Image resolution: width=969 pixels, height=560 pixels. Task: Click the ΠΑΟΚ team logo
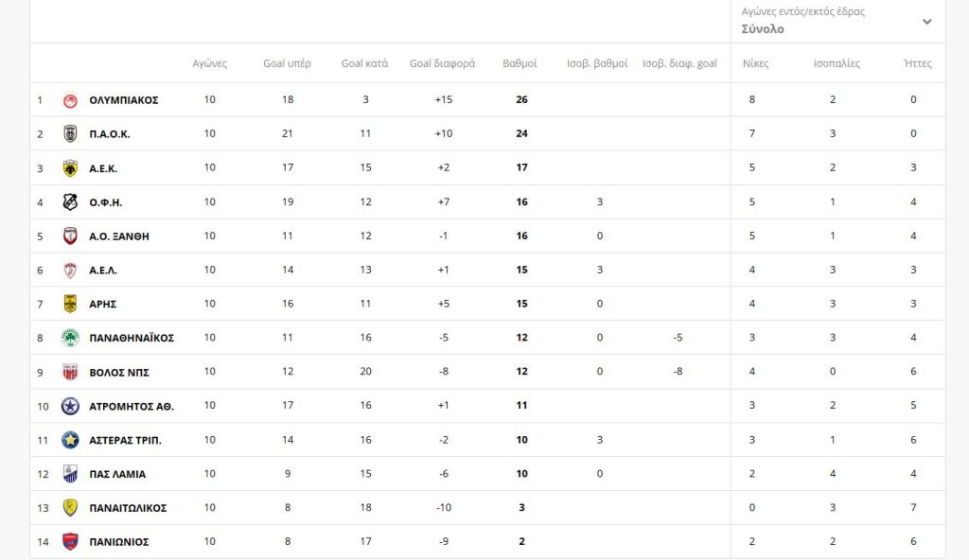70,134
